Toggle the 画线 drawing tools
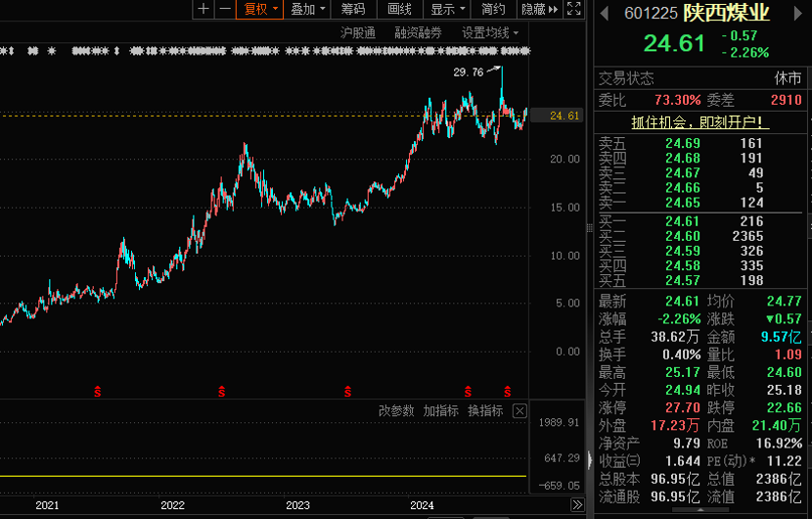This screenshot has width=812, height=519. coord(399,9)
